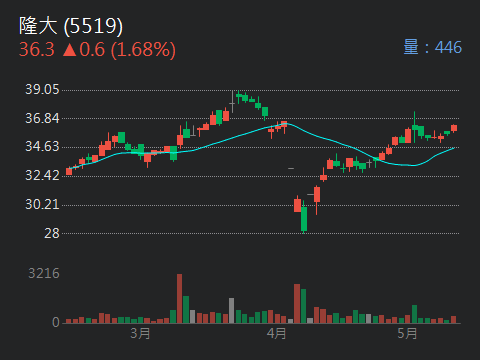
Task: Click the 28 price axis label
Action: (x=52, y=233)
